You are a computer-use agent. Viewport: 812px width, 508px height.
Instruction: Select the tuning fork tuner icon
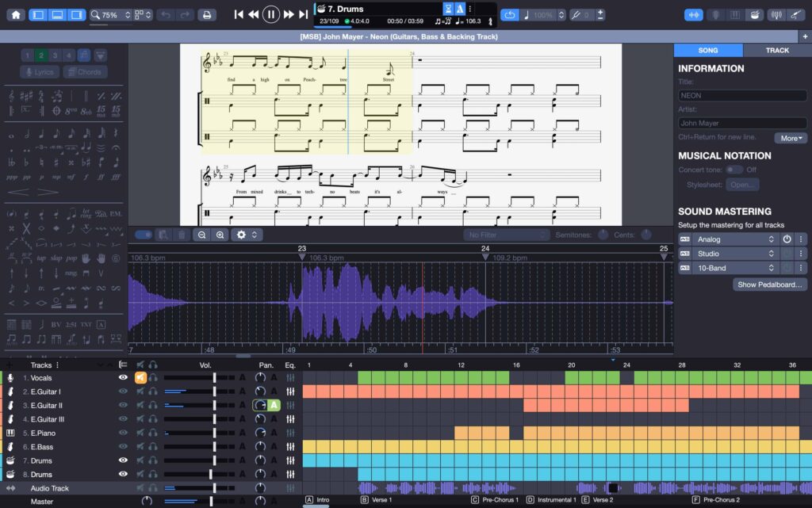coord(776,15)
